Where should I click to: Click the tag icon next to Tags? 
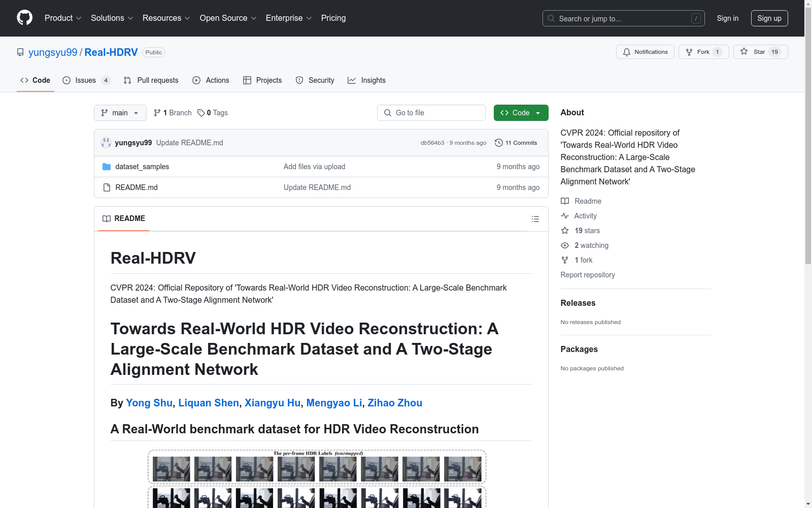click(x=201, y=113)
